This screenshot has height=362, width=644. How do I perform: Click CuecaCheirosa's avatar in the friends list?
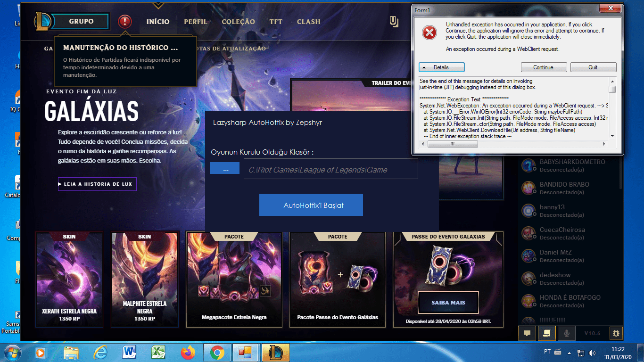pos(528,233)
